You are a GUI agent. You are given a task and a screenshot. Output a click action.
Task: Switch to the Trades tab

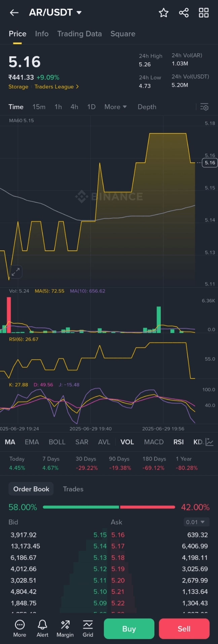(73, 489)
